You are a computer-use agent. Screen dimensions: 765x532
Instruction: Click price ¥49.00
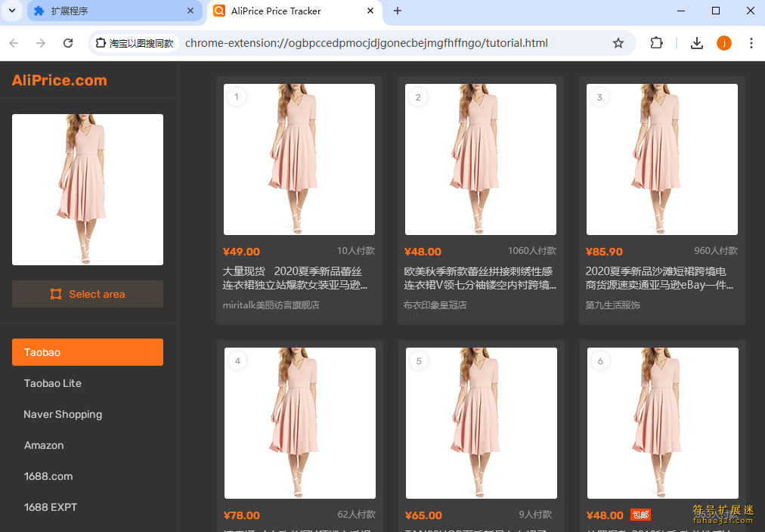(x=241, y=252)
